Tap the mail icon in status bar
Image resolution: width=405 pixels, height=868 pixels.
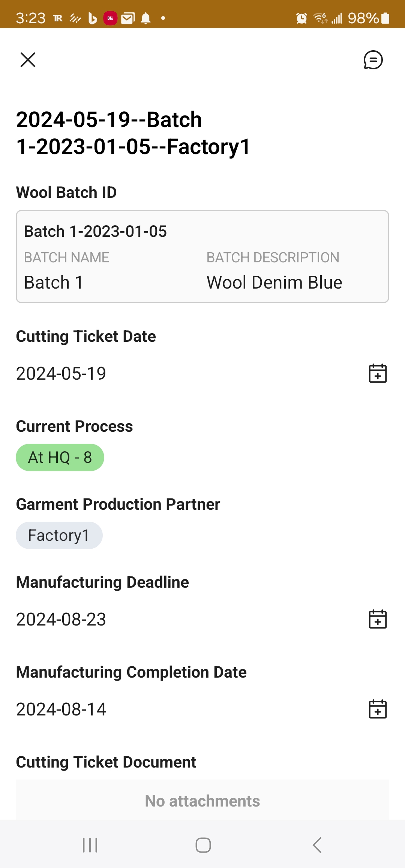point(127,18)
